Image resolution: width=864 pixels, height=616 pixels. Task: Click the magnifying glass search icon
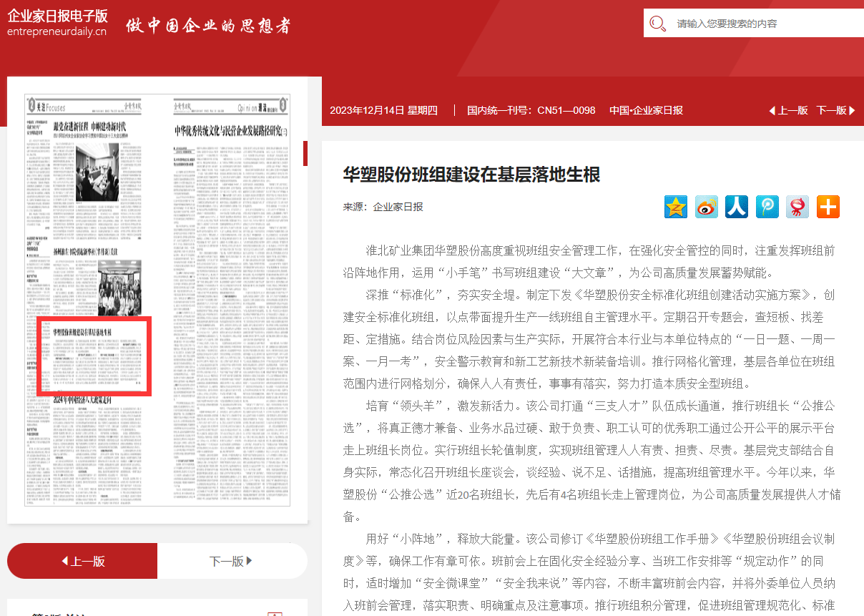[x=658, y=24]
